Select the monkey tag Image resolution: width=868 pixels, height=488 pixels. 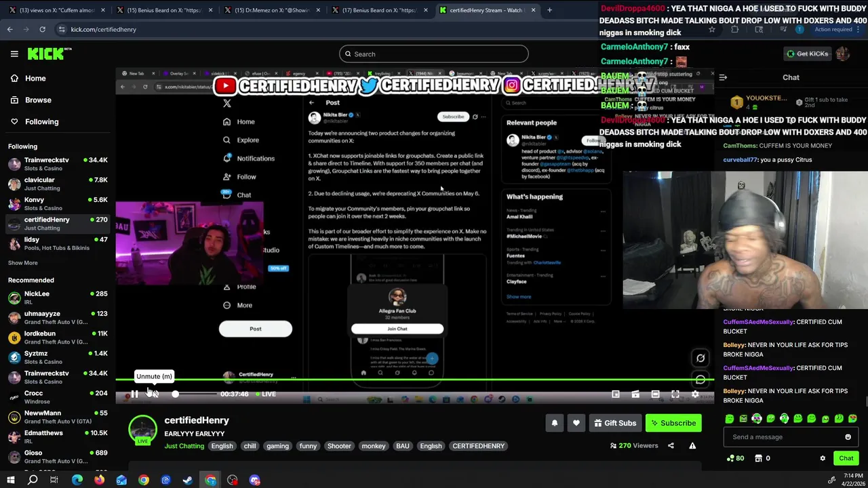(x=374, y=446)
